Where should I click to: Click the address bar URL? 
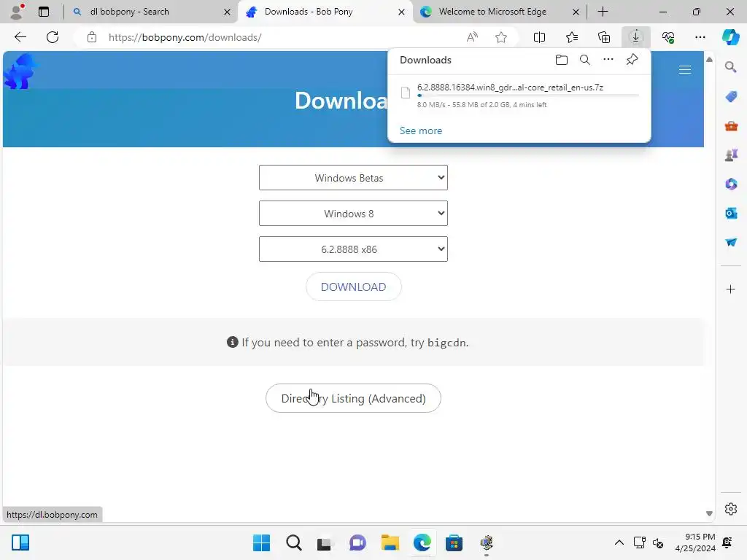point(185,37)
